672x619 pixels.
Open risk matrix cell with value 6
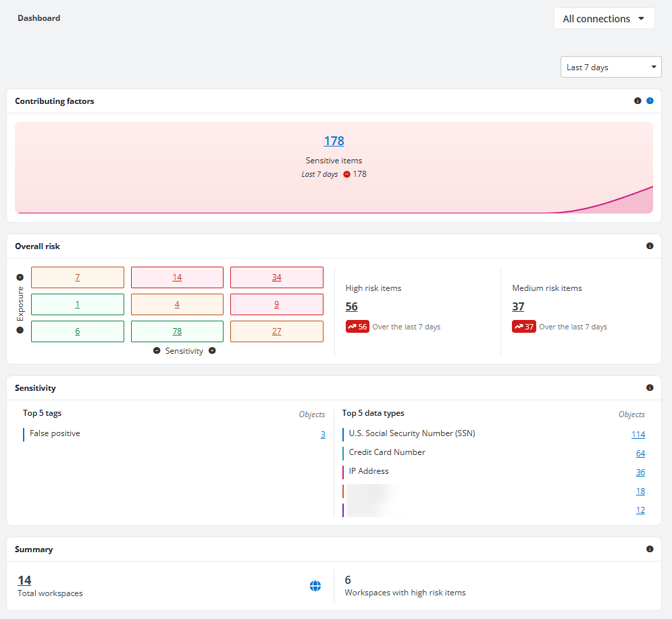point(78,331)
